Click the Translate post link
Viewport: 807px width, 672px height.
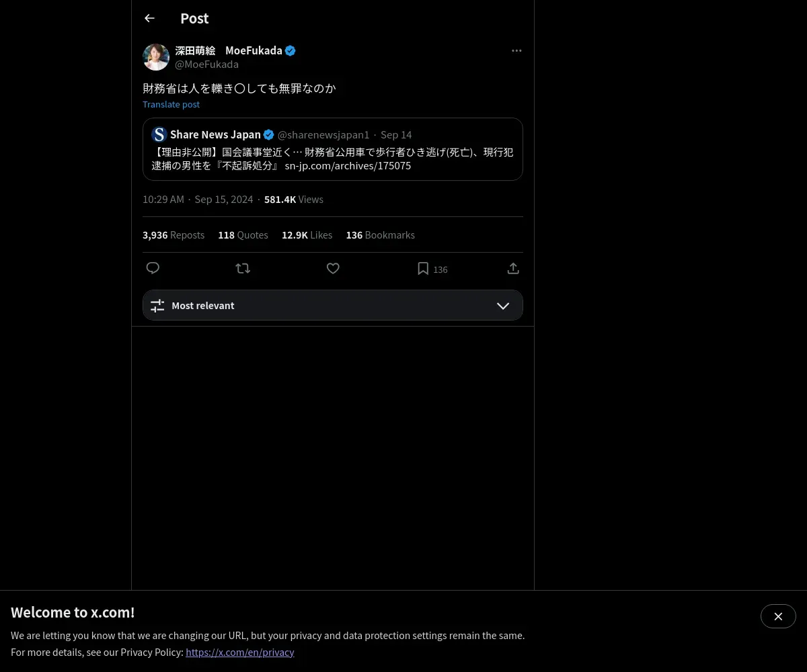pos(171,104)
